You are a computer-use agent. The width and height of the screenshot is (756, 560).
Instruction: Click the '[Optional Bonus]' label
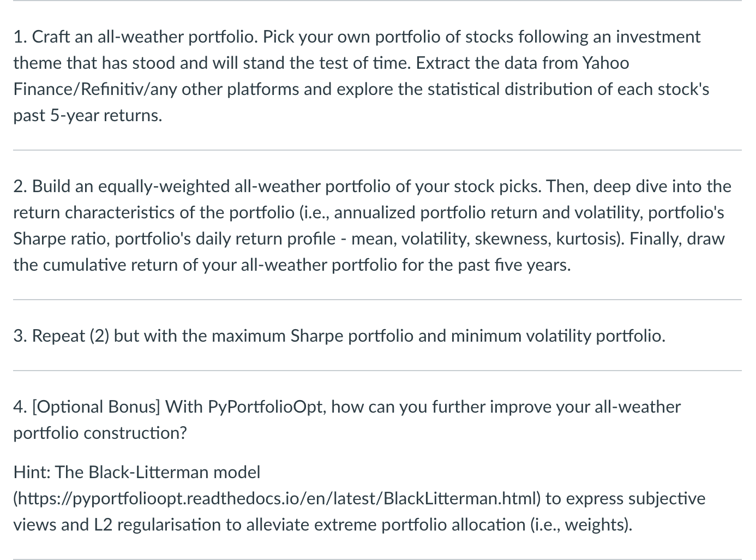pos(96,407)
